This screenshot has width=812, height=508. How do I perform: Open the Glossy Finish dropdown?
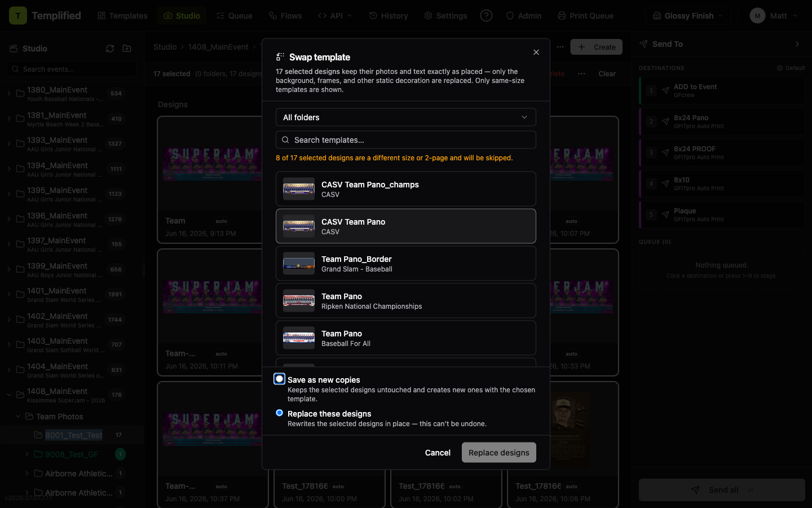click(688, 16)
